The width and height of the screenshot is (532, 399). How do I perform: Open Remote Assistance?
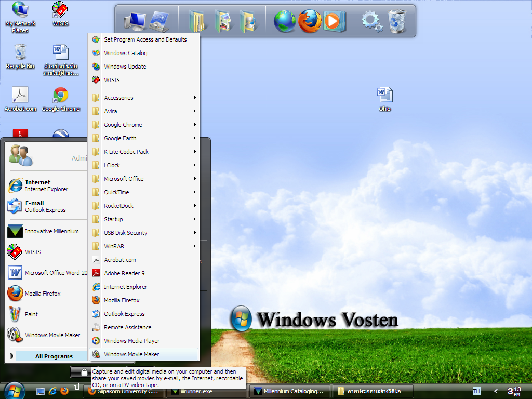[x=144, y=327]
